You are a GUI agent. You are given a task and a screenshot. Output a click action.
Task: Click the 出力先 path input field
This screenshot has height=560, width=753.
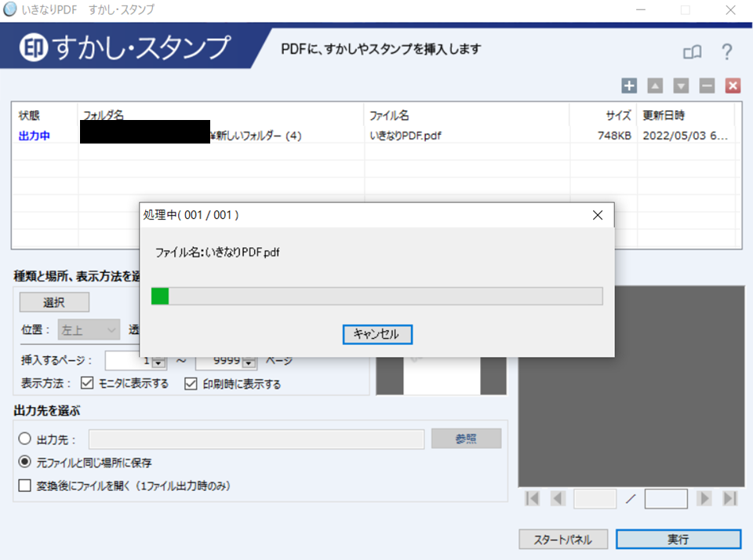256,439
